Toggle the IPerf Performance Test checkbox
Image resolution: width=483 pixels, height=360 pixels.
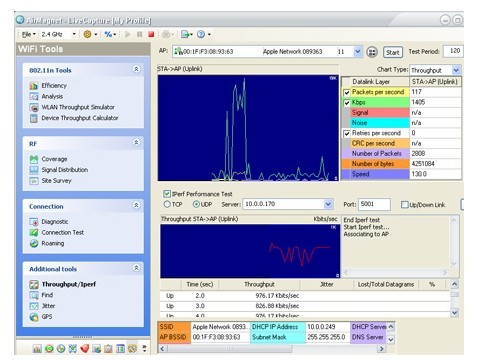pyautogui.click(x=167, y=194)
